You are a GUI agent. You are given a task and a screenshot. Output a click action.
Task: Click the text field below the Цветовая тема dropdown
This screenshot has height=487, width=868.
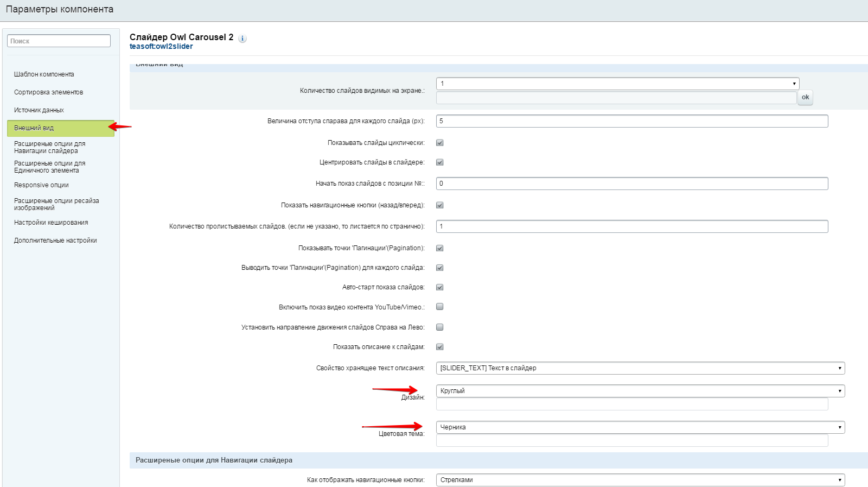click(x=632, y=440)
